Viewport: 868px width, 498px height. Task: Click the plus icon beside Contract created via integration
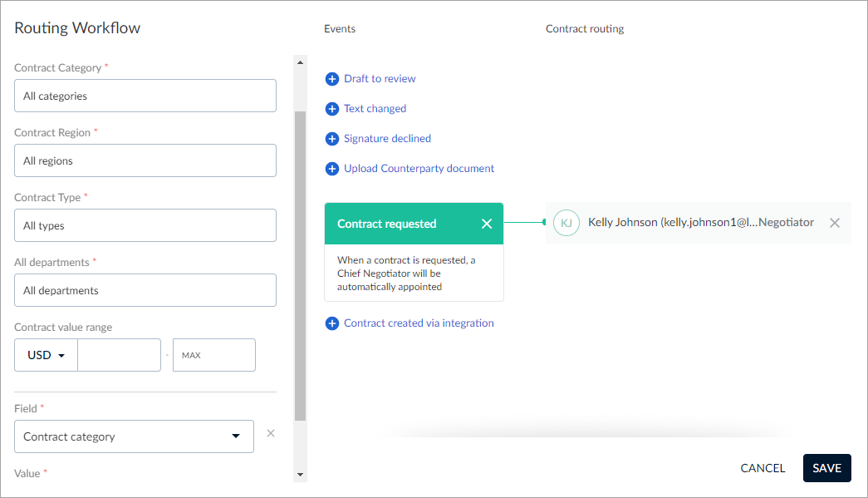[331, 323]
